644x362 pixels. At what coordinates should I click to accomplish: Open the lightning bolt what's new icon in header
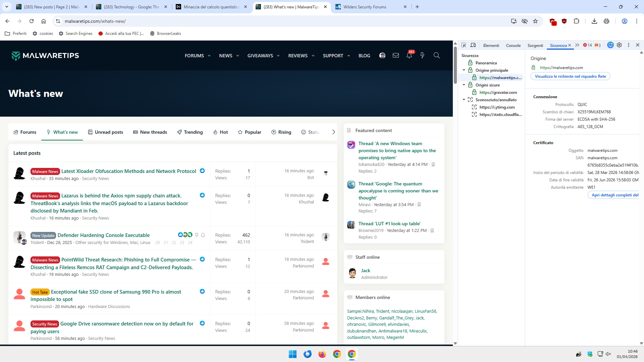point(422,56)
